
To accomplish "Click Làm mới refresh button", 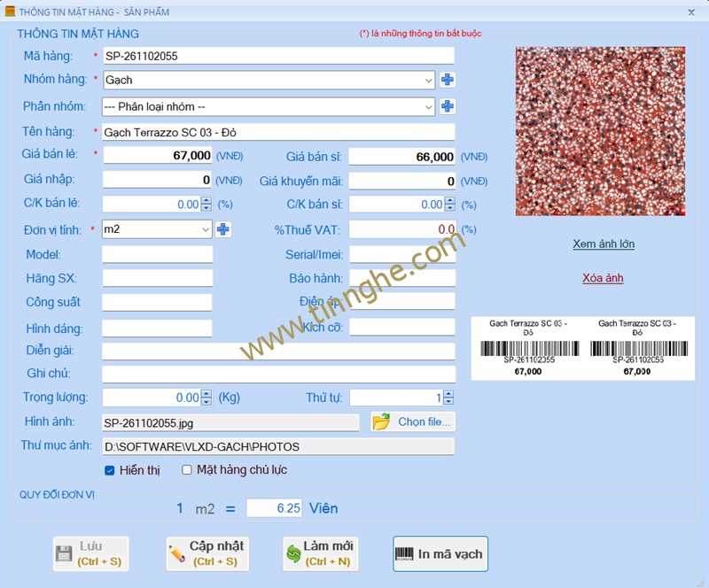I will pyautogui.click(x=320, y=553).
